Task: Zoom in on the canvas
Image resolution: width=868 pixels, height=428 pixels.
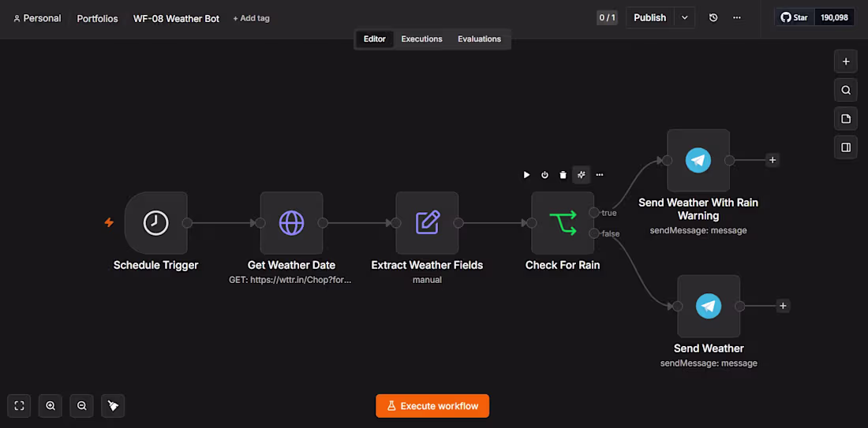Action: click(x=51, y=406)
